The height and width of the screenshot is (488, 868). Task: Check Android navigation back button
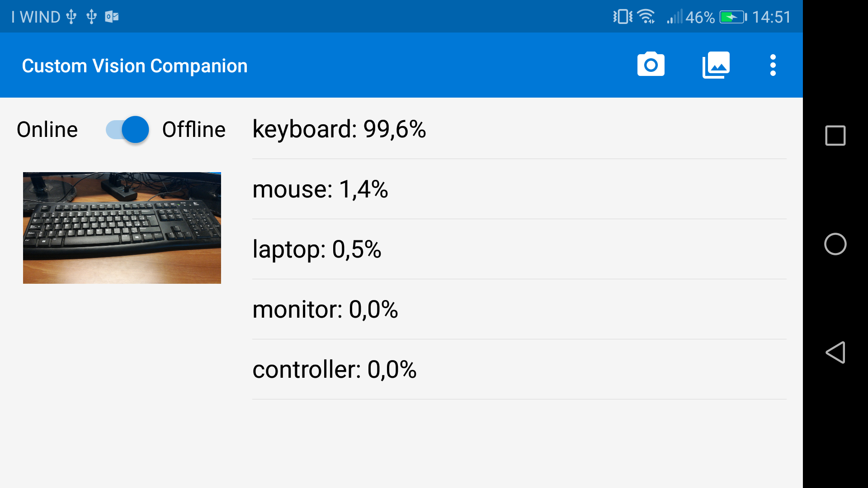point(835,352)
